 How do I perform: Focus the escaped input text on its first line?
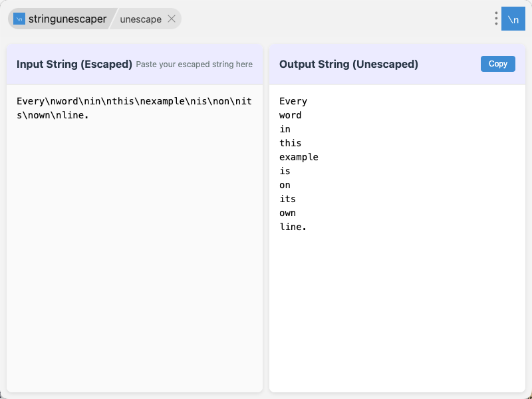click(x=134, y=101)
